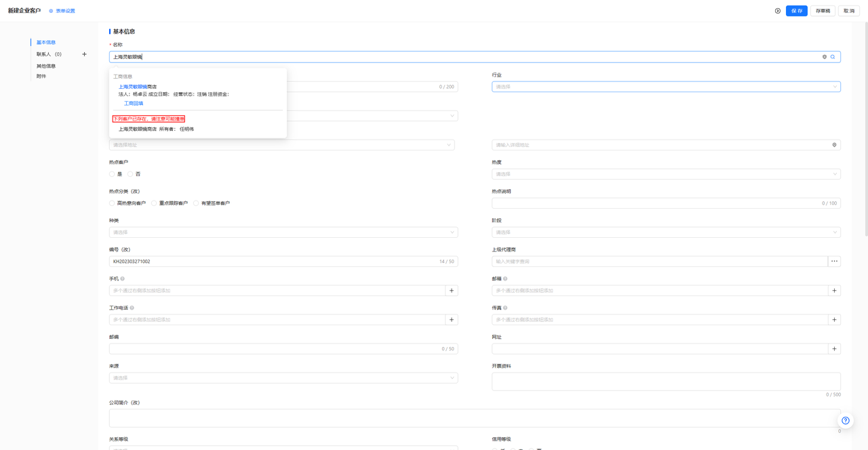This screenshot has width=868, height=450.
Task: Add another 邮箱 entry with plus button
Action: coord(834,291)
